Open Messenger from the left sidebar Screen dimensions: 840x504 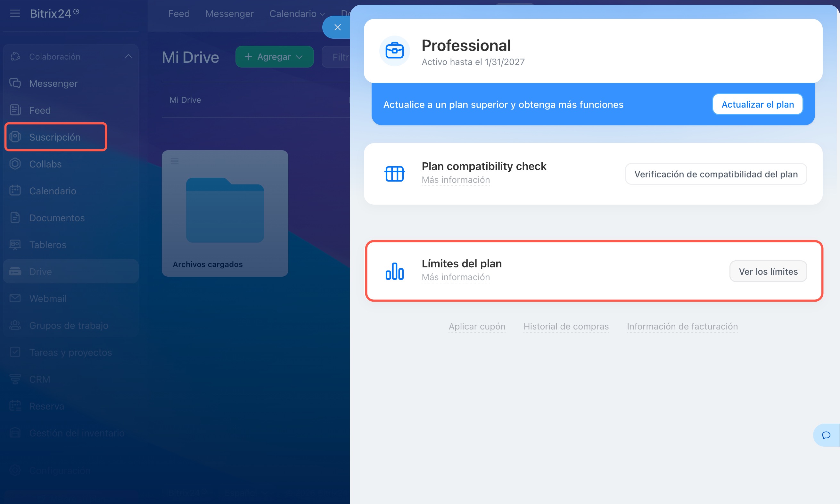pyautogui.click(x=54, y=83)
